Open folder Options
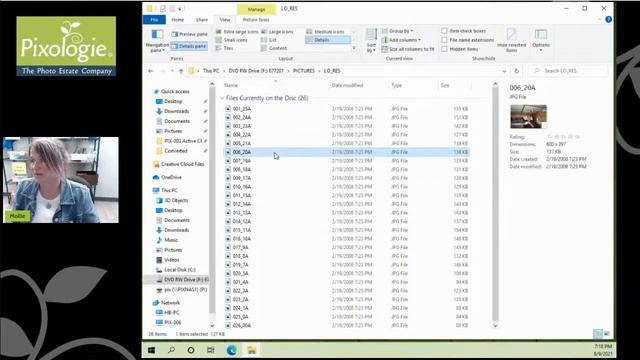640x360 pixels. (x=541, y=40)
